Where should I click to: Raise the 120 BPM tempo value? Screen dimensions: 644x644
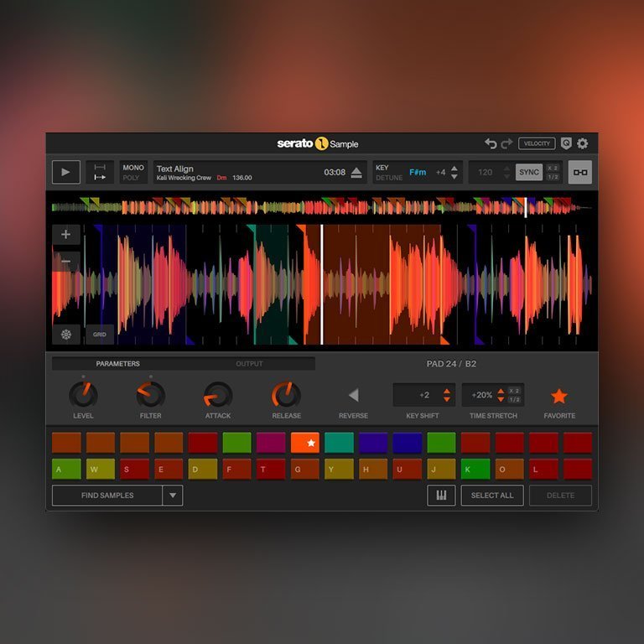pyautogui.click(x=506, y=169)
